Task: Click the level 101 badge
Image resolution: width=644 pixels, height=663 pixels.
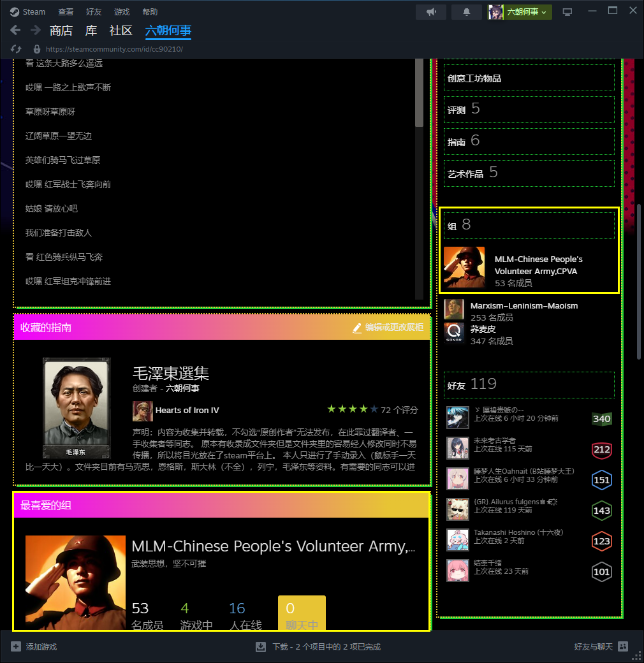Action: (x=601, y=572)
